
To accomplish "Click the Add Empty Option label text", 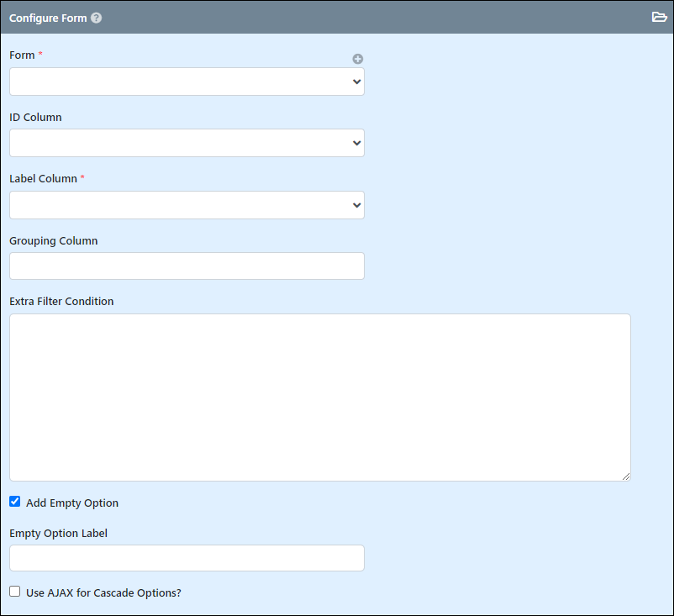I will [x=72, y=503].
